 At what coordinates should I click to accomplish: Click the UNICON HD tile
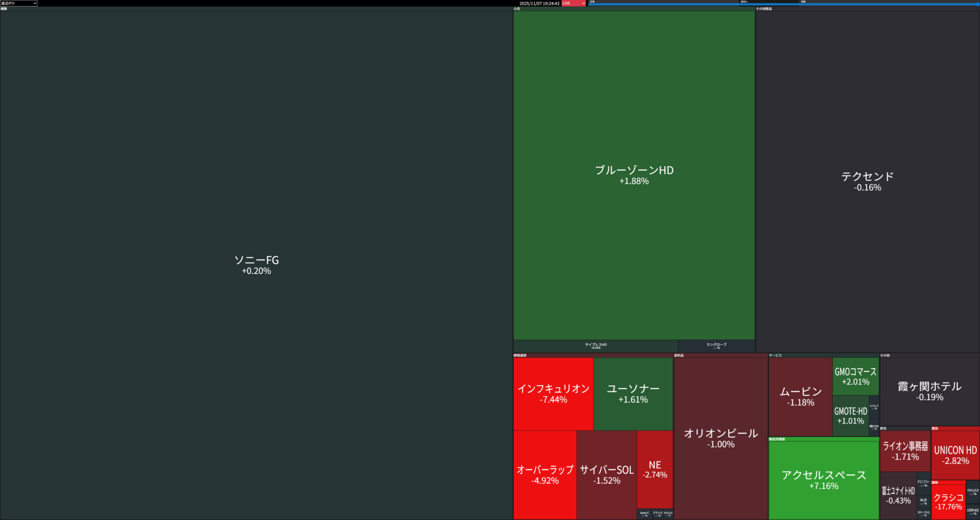[955, 455]
